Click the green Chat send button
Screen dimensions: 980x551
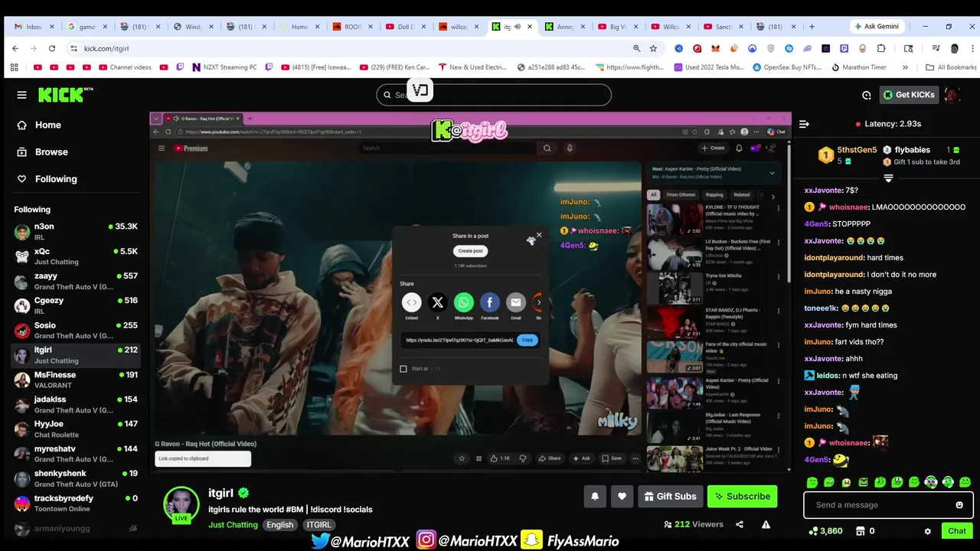957,530
